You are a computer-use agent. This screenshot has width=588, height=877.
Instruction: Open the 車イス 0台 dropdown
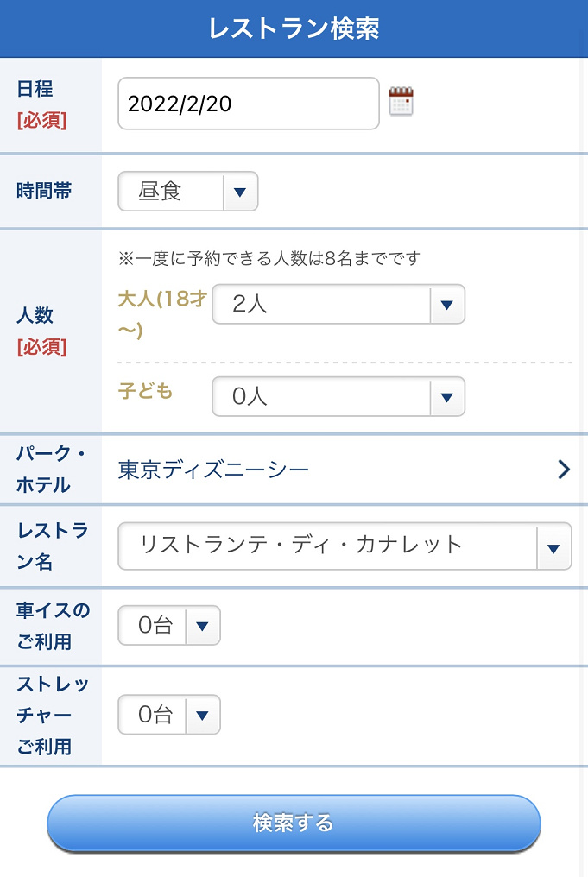coord(156,626)
